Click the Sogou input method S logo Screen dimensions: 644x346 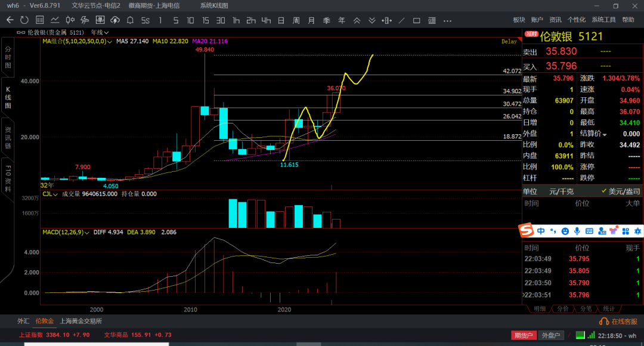pyautogui.click(x=526, y=230)
